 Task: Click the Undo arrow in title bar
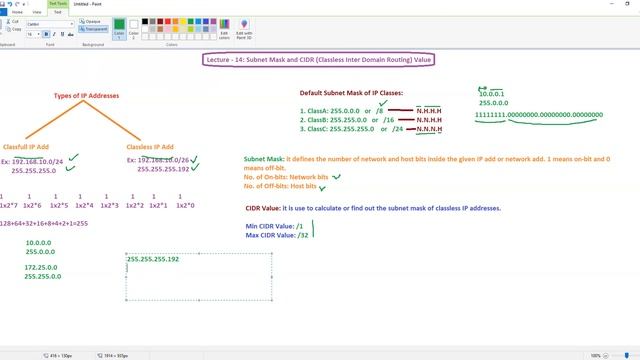(x=10, y=4)
